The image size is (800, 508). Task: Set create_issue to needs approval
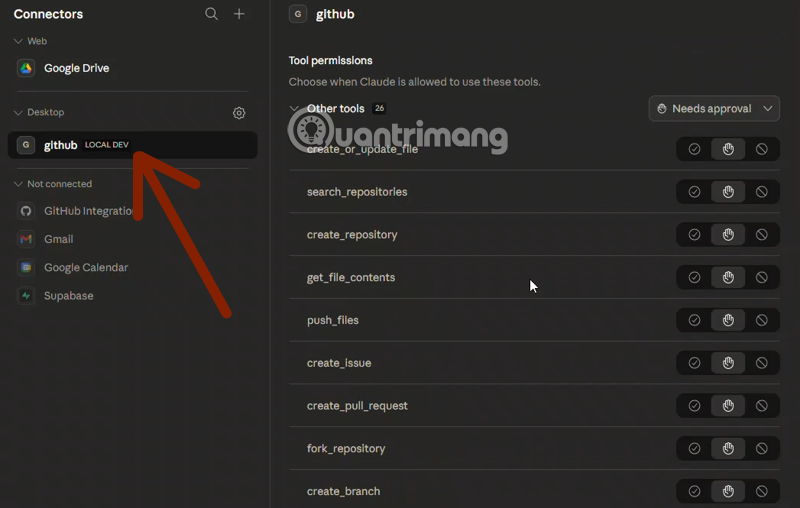point(728,363)
